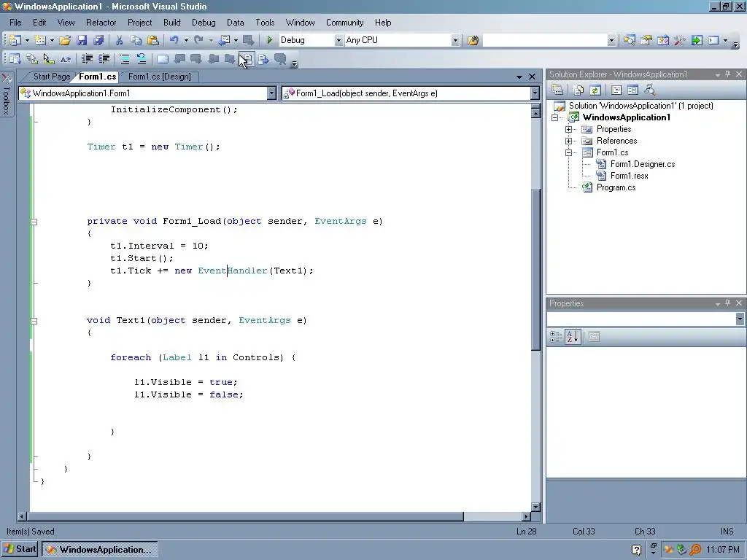Toggle Categorized view in Properties panel
This screenshot has width=747, height=560.
555,337
